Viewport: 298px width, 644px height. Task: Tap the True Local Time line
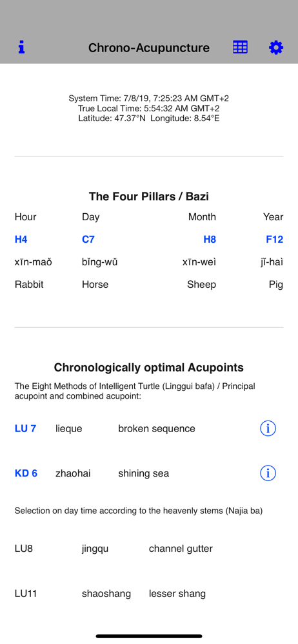pos(148,108)
